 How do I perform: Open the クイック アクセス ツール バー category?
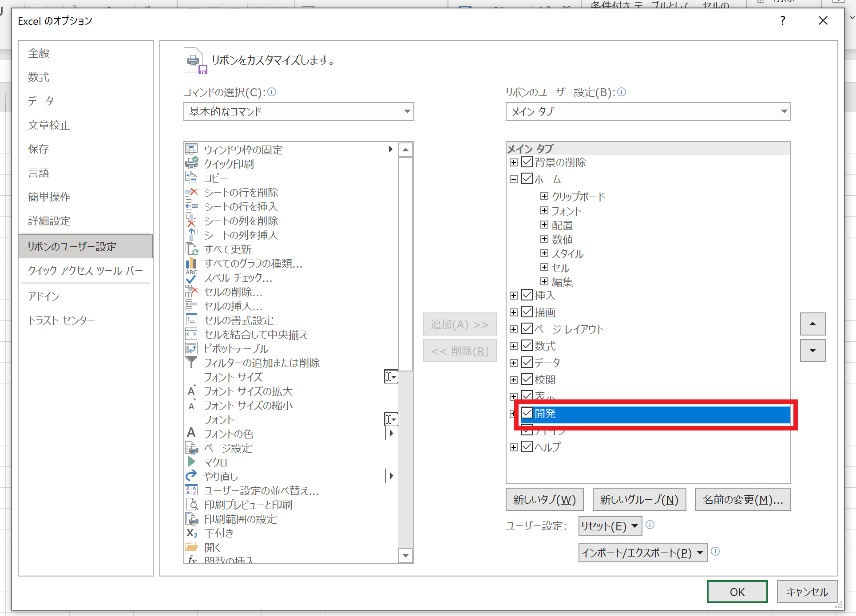point(85,271)
